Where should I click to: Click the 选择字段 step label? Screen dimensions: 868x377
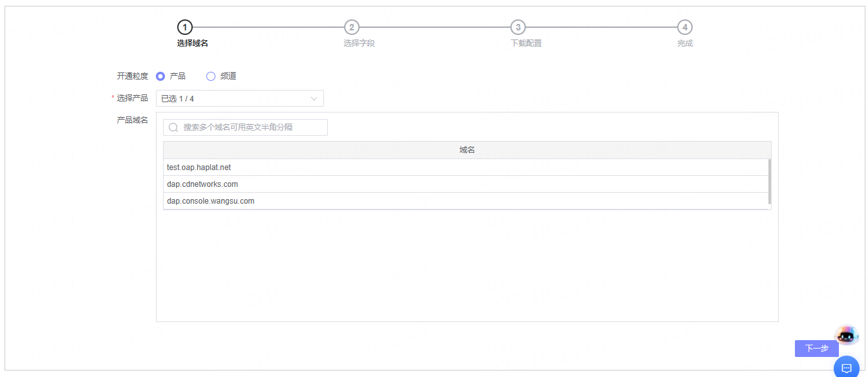(359, 43)
